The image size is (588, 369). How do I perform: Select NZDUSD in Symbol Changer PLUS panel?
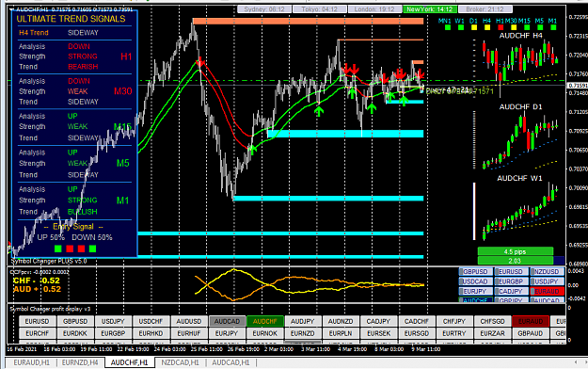(547, 271)
